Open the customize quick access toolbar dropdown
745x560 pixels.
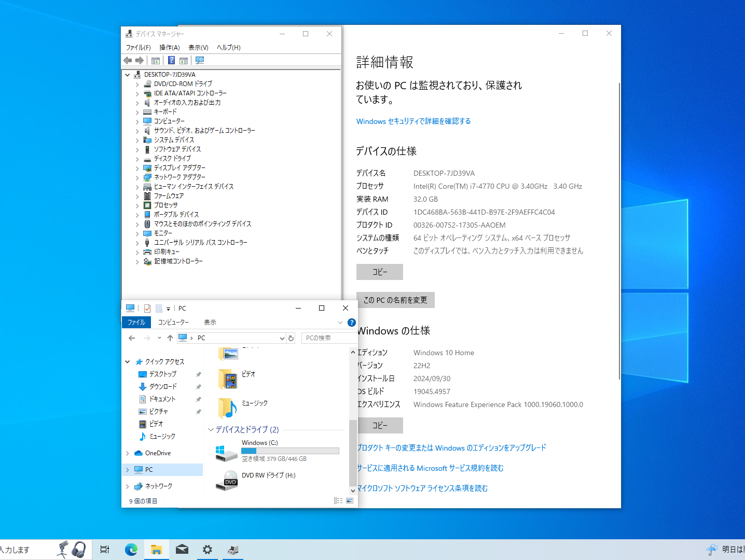[168, 309]
